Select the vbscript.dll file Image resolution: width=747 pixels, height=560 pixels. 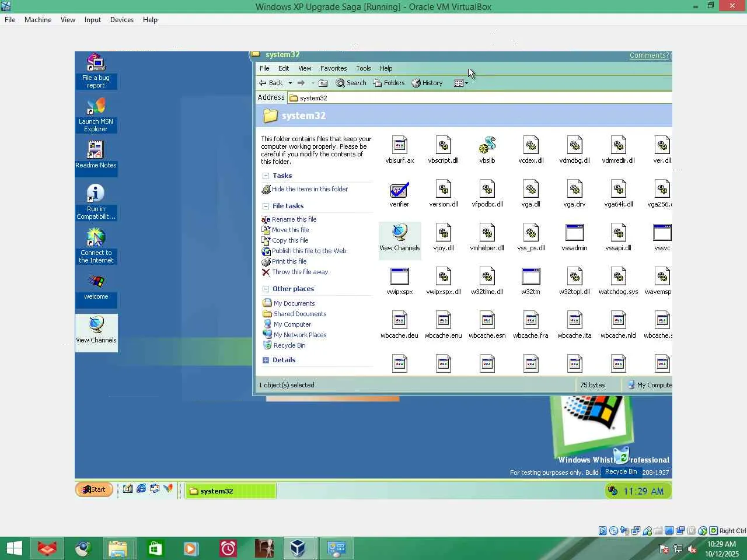[x=444, y=150]
